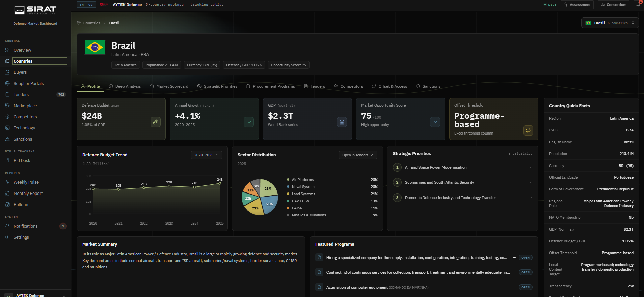Click the chart icon on Market Opportunity Score card

point(435,122)
